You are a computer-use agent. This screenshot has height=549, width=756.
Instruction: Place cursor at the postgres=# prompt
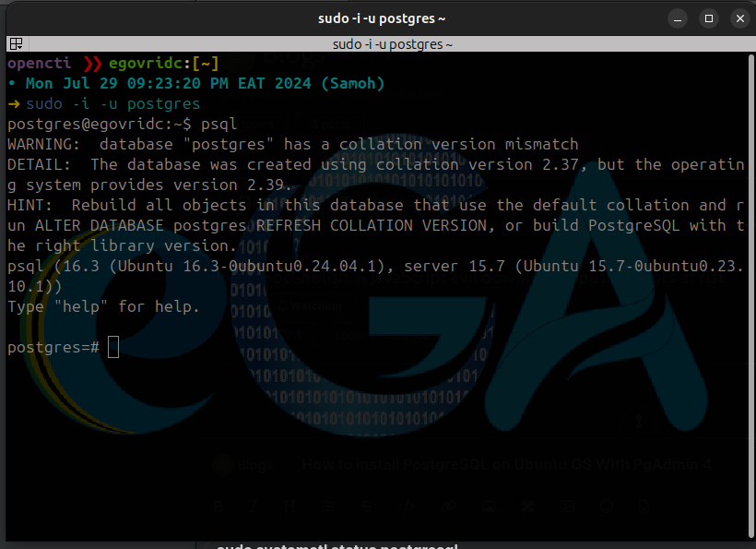click(x=112, y=347)
